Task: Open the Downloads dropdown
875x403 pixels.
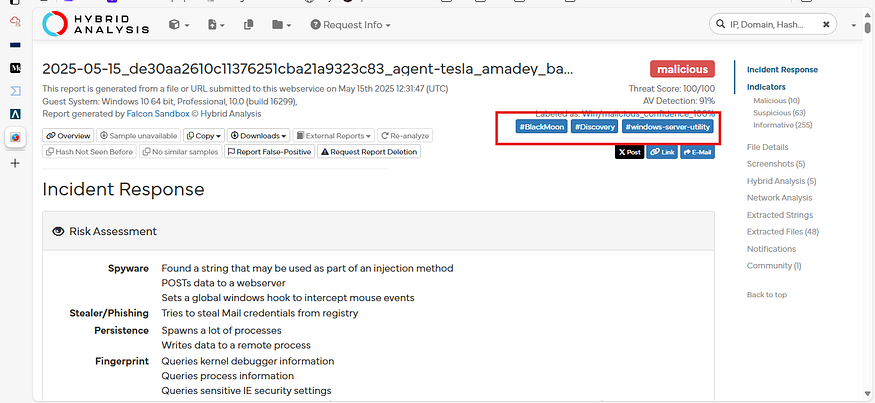Action: pos(258,136)
